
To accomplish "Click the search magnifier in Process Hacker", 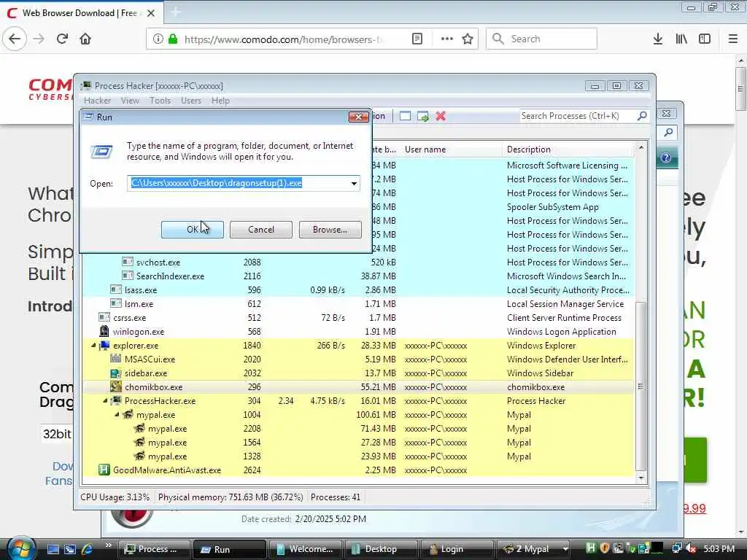I will click(642, 116).
